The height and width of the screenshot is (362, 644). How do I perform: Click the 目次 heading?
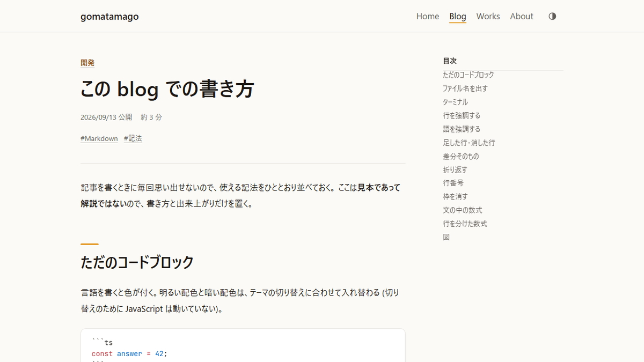(450, 61)
